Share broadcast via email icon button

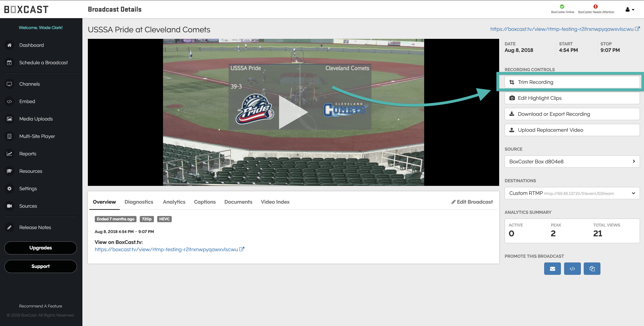(552, 269)
